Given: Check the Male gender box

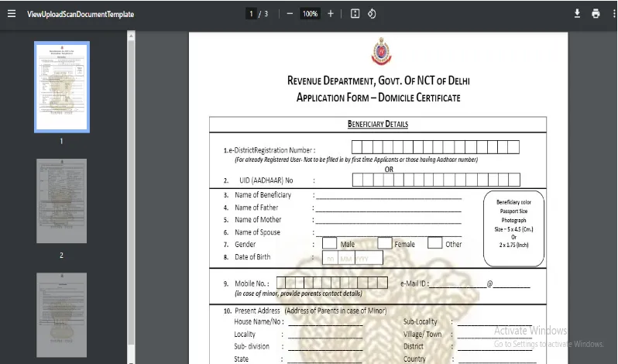Looking at the screenshot, I should tap(329, 243).
